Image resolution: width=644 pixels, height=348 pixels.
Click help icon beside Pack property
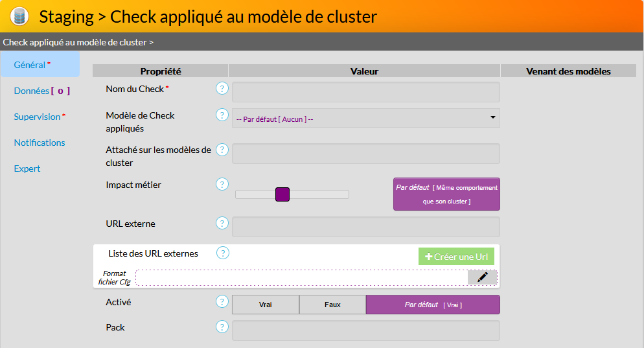[x=222, y=327]
